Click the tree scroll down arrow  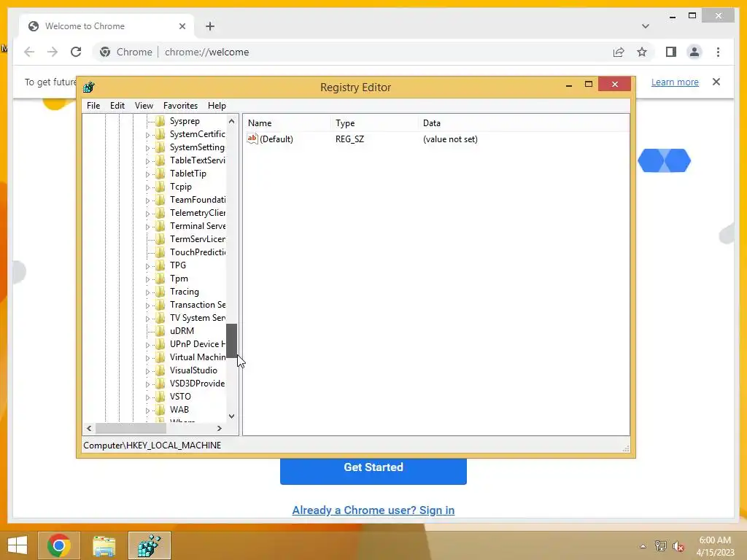pos(231,416)
